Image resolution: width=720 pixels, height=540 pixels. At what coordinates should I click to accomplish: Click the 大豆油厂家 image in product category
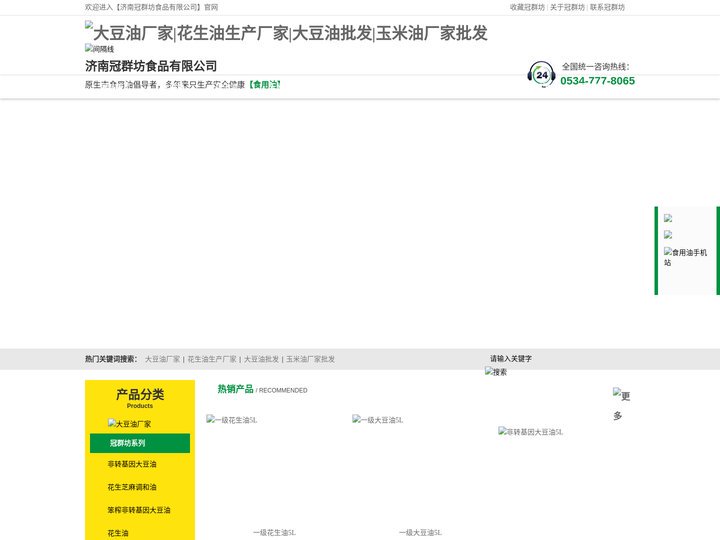click(129, 423)
